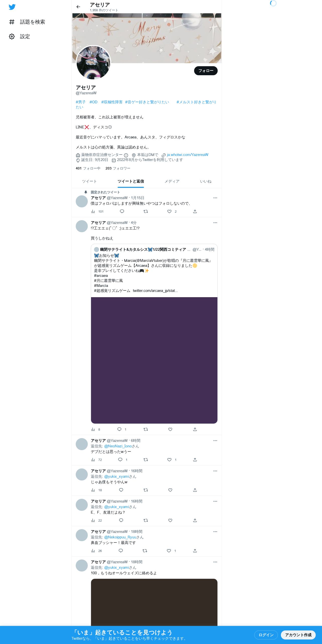
Task: Share the 鼻血ブッシャー tweet
Action: click(195, 551)
